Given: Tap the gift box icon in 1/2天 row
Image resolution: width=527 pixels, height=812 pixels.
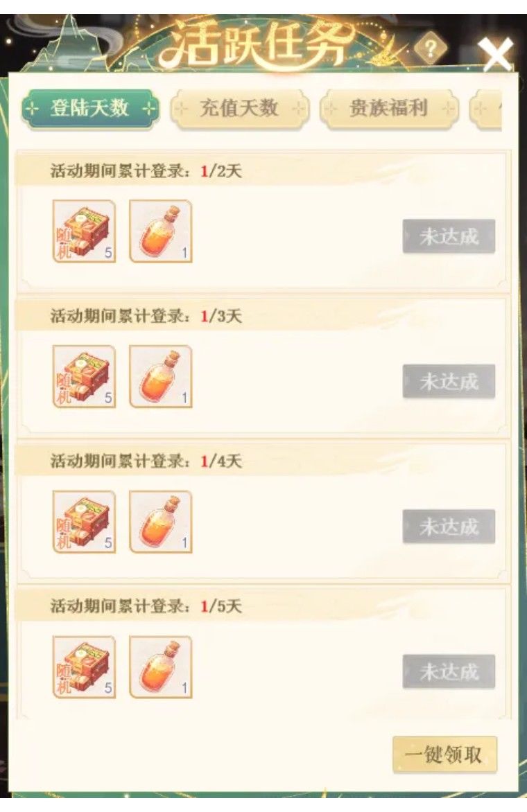Looking at the screenshot, I should (x=84, y=231).
